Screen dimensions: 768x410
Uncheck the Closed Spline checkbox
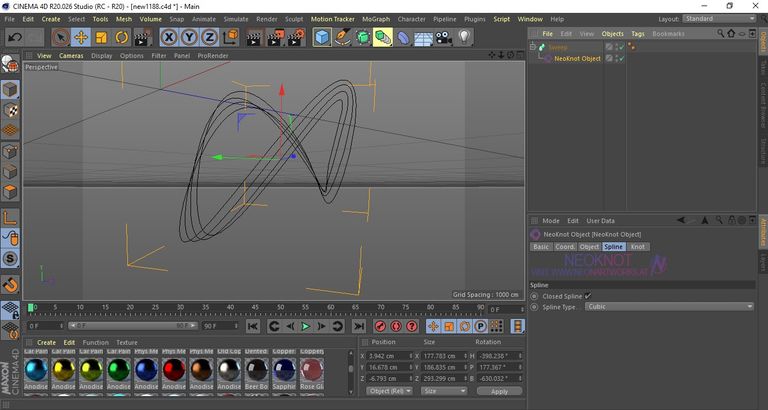pyautogui.click(x=588, y=296)
